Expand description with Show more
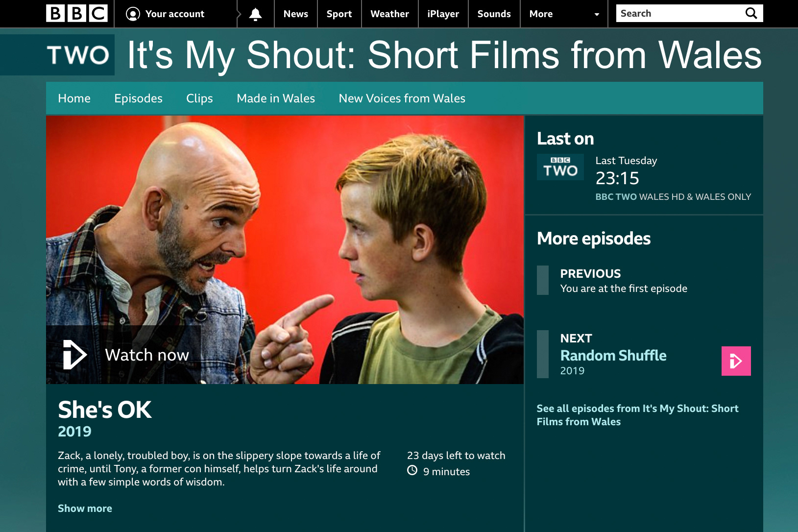 [x=85, y=508]
